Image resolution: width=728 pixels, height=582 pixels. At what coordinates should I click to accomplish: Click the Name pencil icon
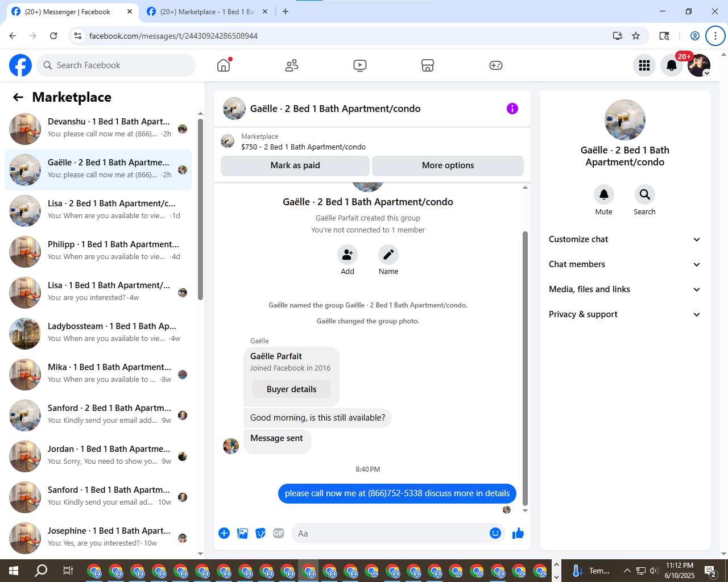tap(388, 255)
